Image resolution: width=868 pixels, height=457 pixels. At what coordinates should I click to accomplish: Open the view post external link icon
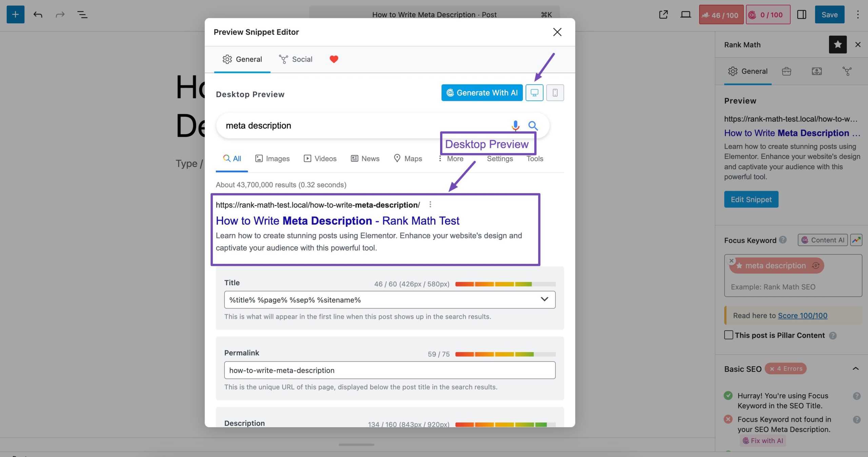(663, 15)
